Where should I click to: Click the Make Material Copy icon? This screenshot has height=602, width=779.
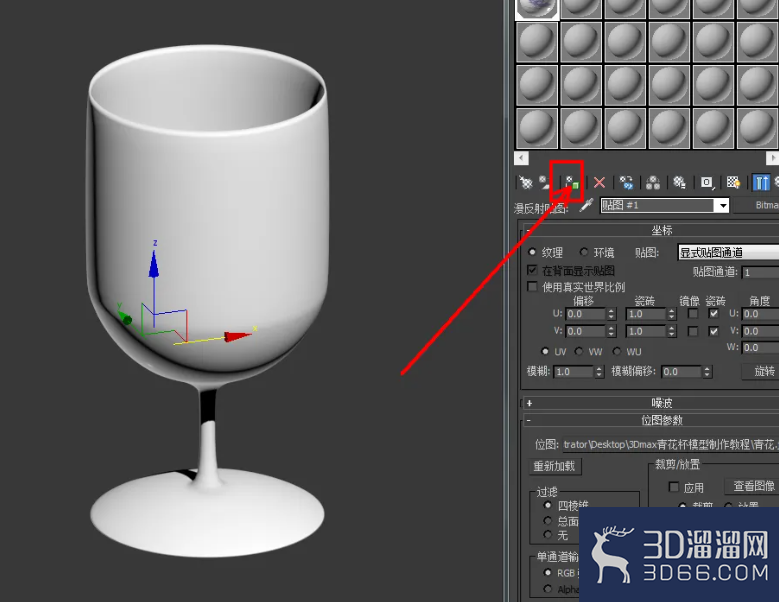coord(626,183)
